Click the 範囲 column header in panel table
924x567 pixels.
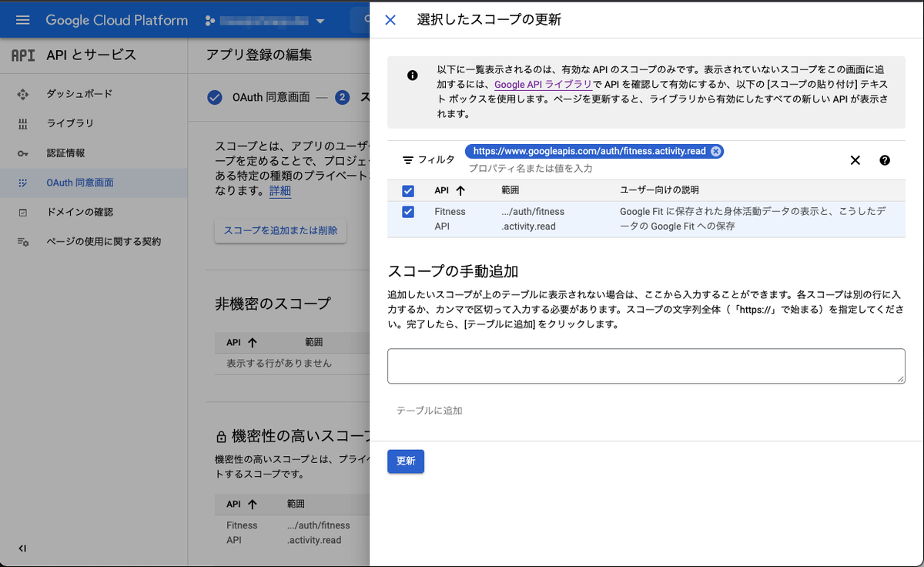pos(511,190)
